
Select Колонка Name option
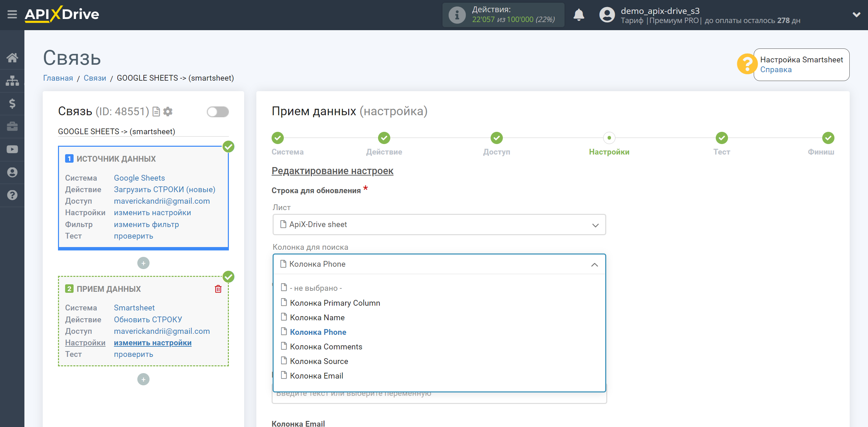point(317,317)
